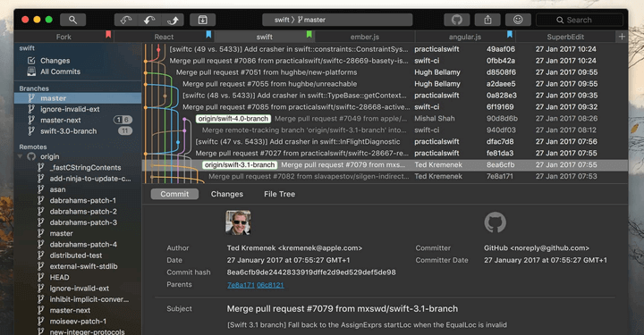Image resolution: width=644 pixels, height=335 pixels.
Task: Click the GitHub committer avatar icon
Action: 495,222
